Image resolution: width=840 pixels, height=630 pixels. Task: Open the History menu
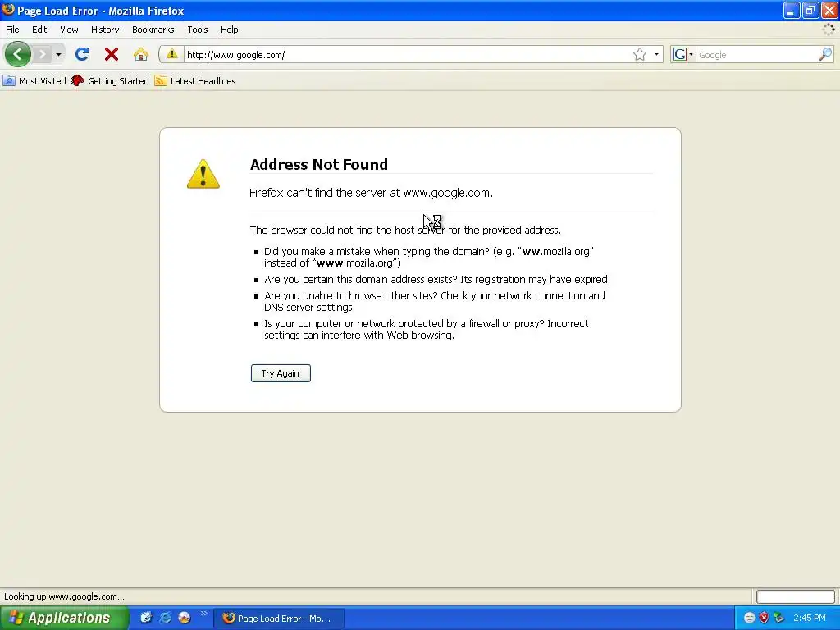tap(105, 30)
